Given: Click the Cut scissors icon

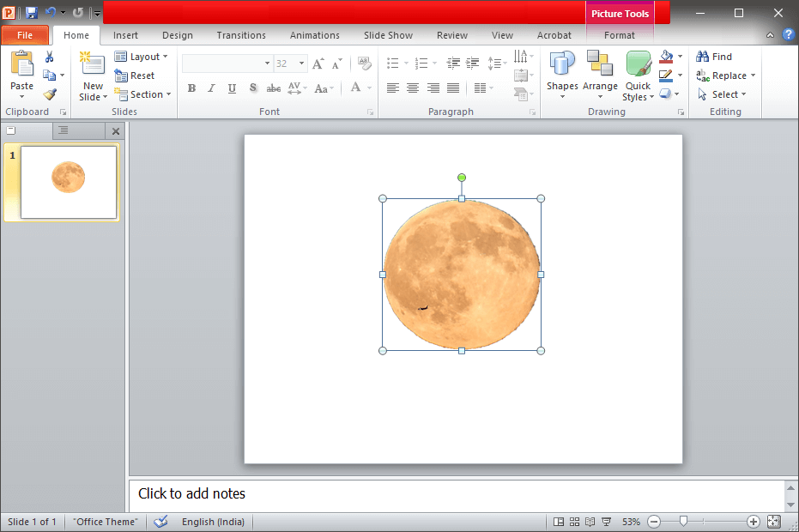Looking at the screenshot, I should click(x=50, y=57).
